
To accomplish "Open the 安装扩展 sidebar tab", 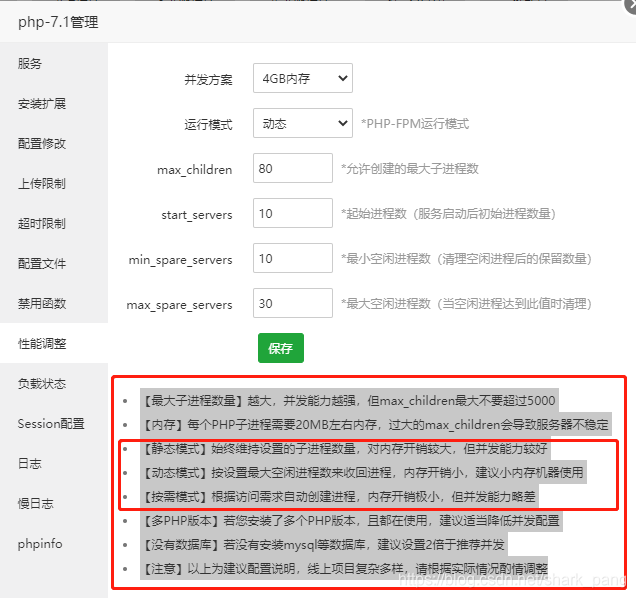I will tap(54, 103).
